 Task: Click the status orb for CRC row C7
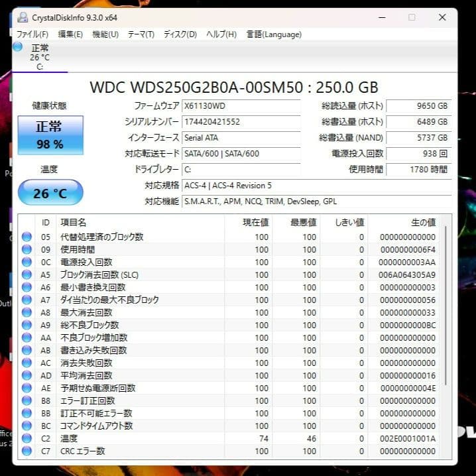tap(27, 451)
